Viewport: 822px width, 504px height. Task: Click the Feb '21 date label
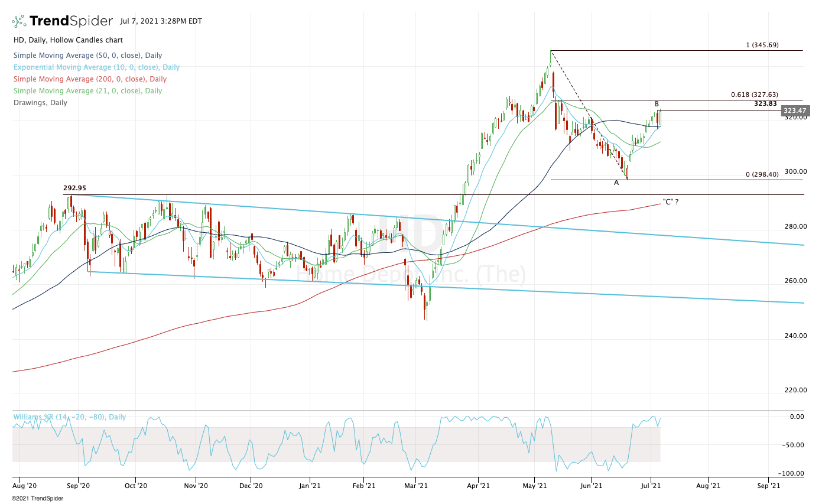click(364, 486)
